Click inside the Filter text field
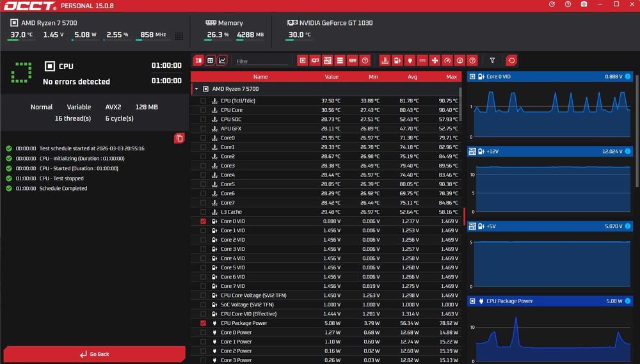 point(262,61)
